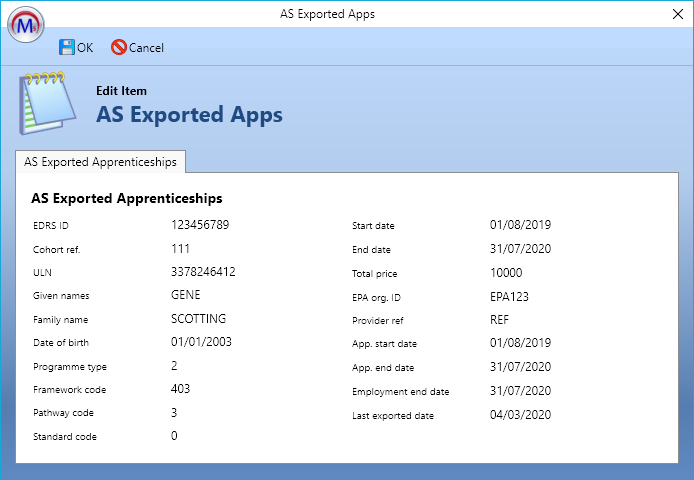Viewport: 694px width, 480px height.
Task: Click the AS Exported Apps heading text
Action: point(189,115)
